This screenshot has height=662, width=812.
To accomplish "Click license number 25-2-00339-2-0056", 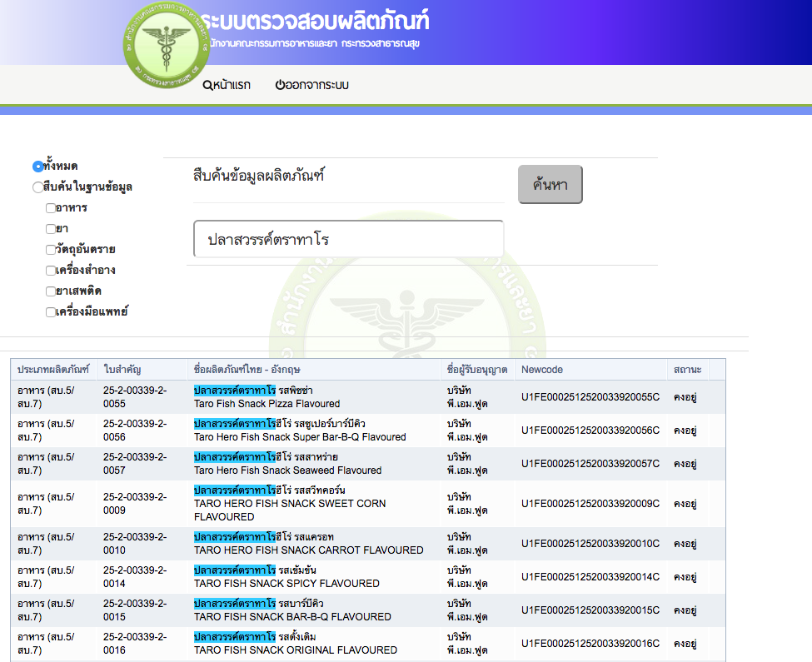I will 135,431.
